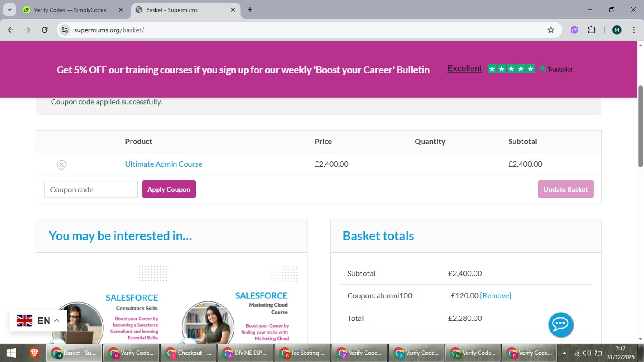Go forward in browser history
Viewport: 644px width, 362px height.
point(27,30)
